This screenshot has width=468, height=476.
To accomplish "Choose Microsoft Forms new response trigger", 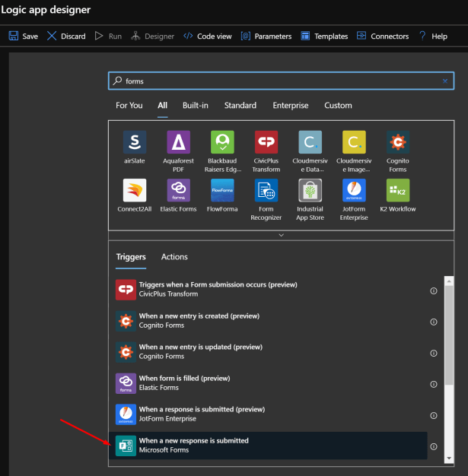I will click(x=268, y=446).
